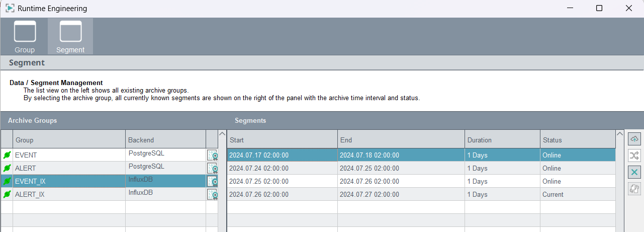This screenshot has height=232, width=644.
Task: Click green status icon for EVENT group
Action: [x=7, y=155]
